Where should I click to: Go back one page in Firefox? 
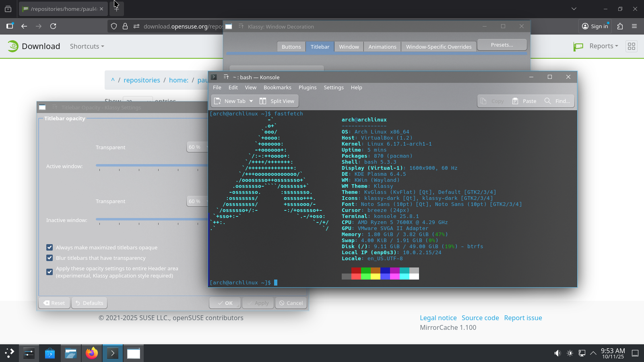point(24,26)
